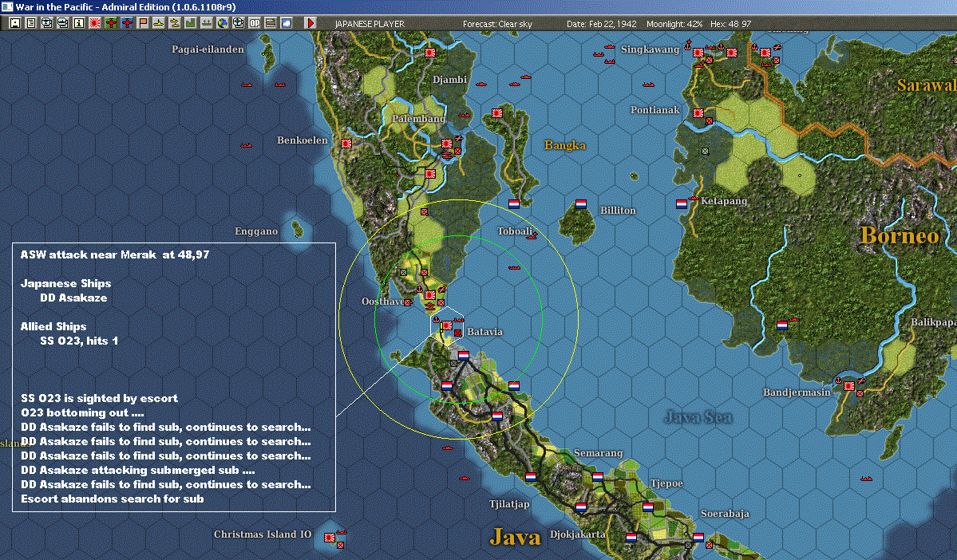Viewport: 957px width, 560px height.
Task: Click 'DD Asakaze' under Japanese Ships
Action: click(74, 298)
